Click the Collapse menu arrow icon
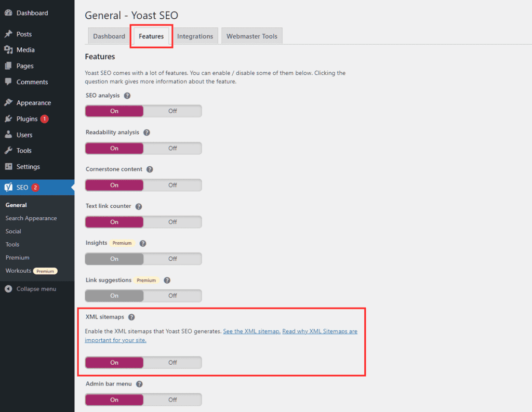The width and height of the screenshot is (532, 412). (x=8, y=289)
